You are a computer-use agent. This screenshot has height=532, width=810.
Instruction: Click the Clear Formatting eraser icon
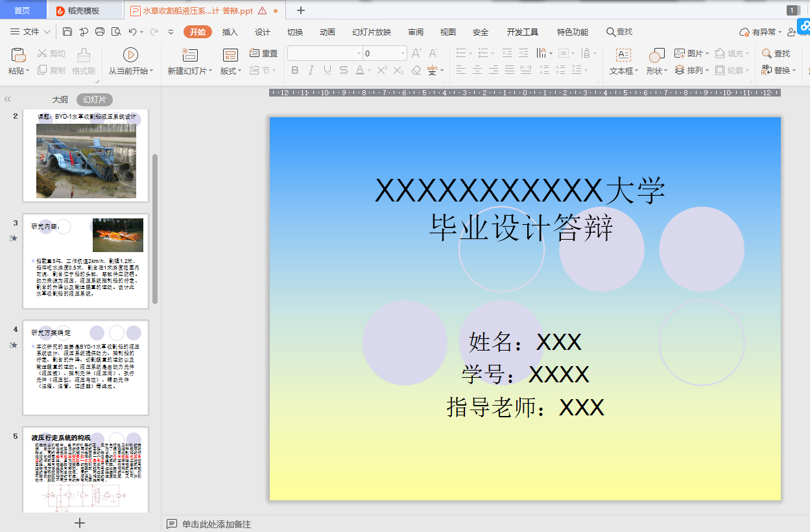[x=416, y=70]
